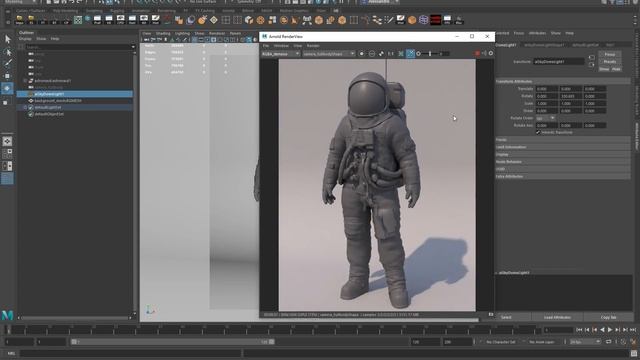Click the green checkered shelf icon
The width and height of the screenshot is (640, 360).
coord(78,20)
